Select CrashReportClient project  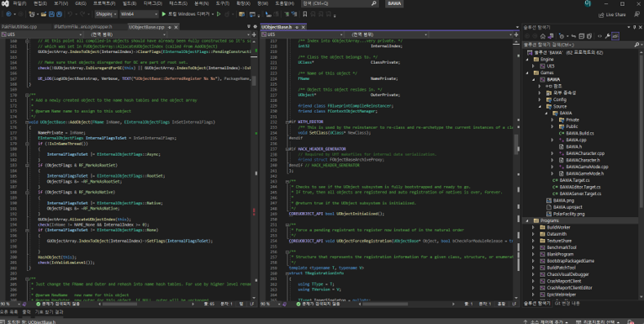click(563, 281)
